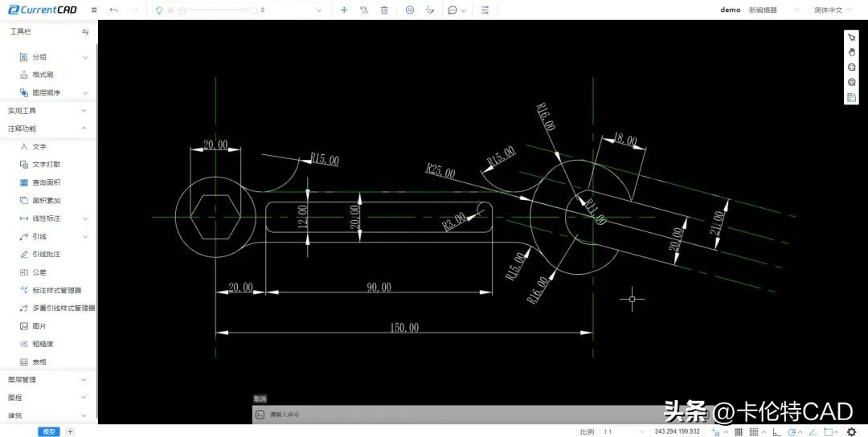Select the 格式刷 format painter tool
Viewport: 868px width, 437px height.
pos(43,75)
